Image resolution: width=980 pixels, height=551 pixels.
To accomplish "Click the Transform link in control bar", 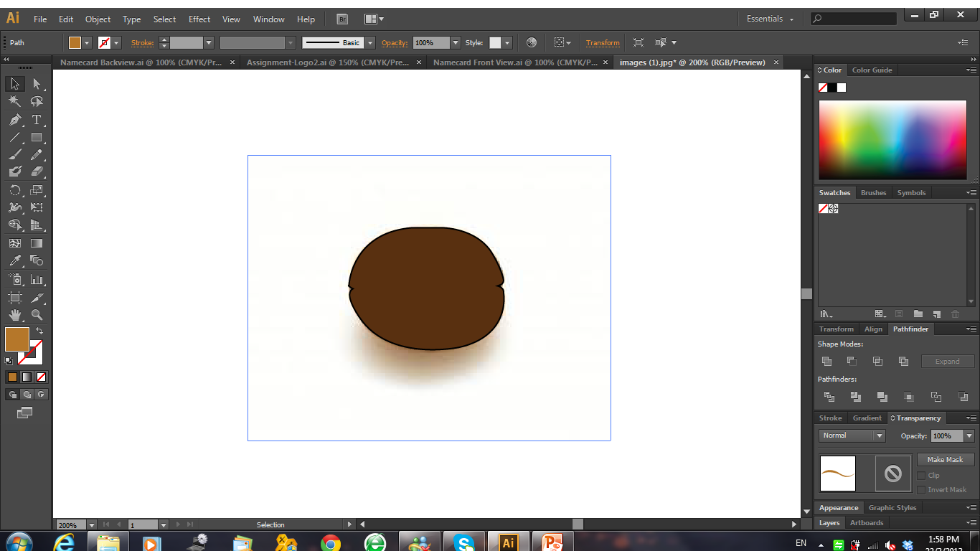I will pos(603,43).
